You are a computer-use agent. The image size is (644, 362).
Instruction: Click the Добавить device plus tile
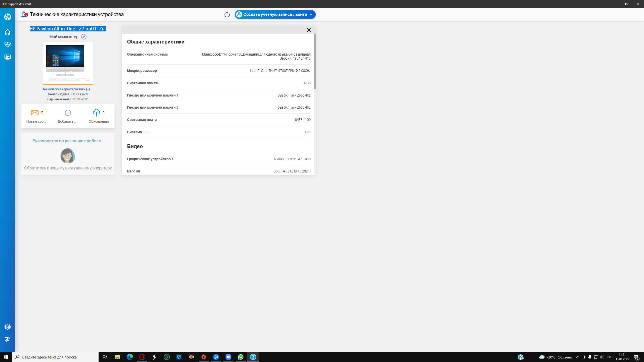68,116
